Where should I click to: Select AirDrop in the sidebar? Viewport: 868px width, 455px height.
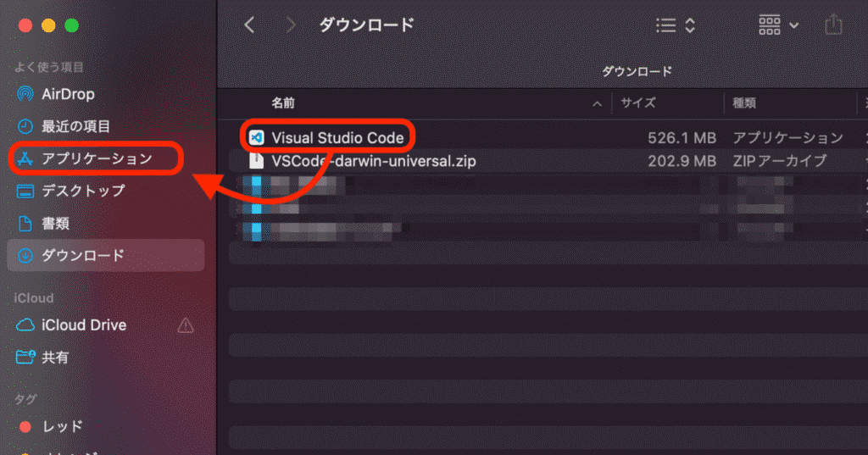coord(55,94)
